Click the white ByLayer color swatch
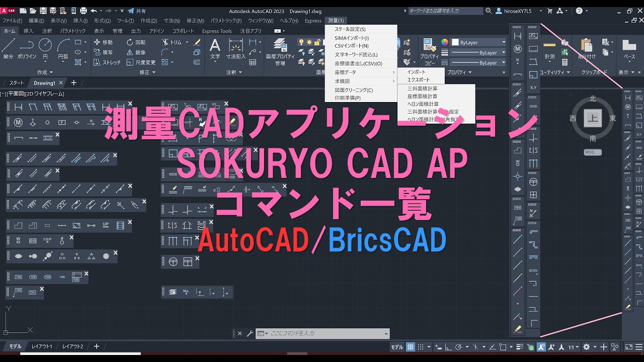 (x=455, y=43)
